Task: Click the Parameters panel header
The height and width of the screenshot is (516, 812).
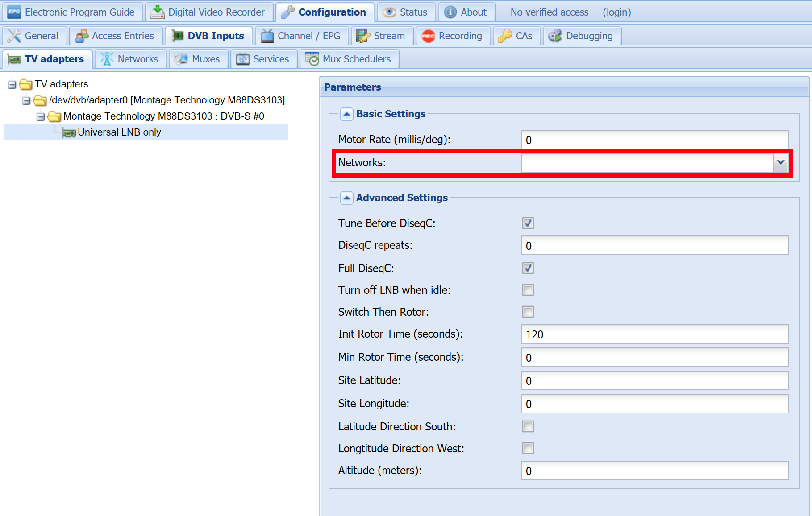Action: tap(564, 87)
